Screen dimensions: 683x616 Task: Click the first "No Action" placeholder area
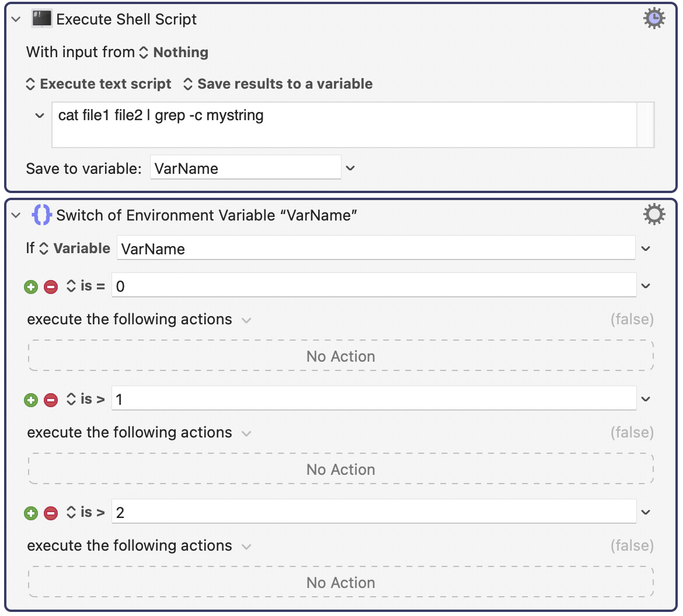pos(341,356)
